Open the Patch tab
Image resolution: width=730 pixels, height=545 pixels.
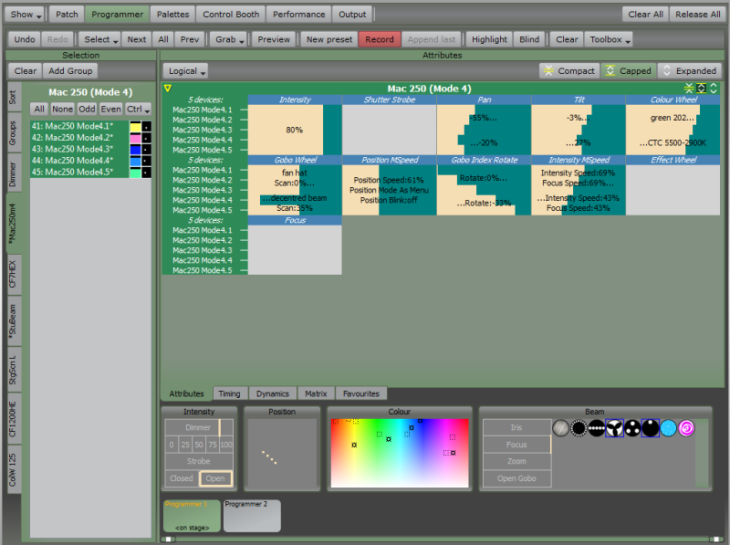click(67, 14)
